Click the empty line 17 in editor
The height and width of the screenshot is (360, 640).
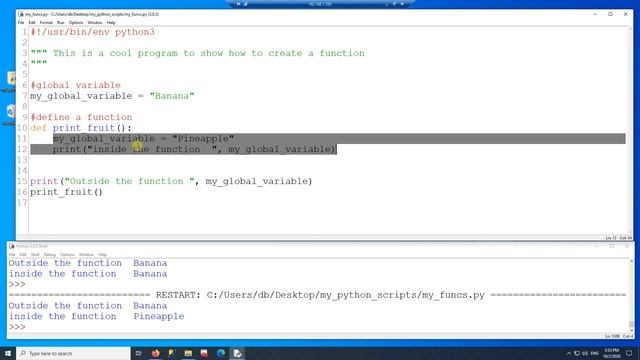[327, 202]
